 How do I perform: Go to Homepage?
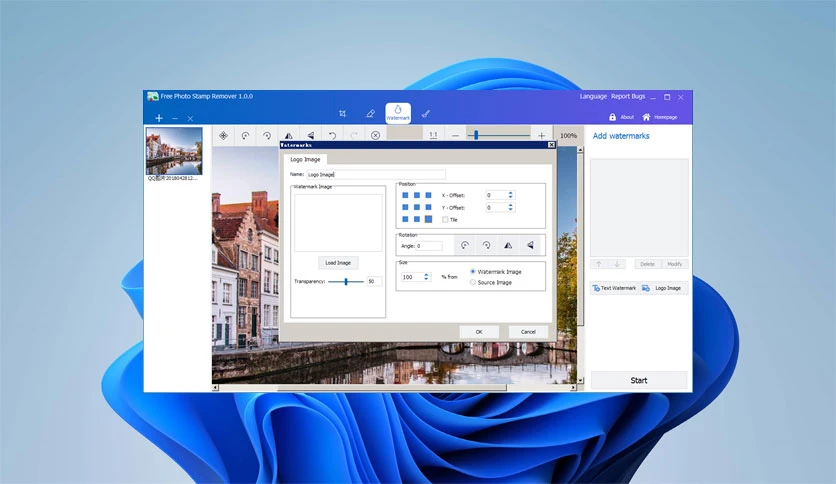(x=665, y=117)
